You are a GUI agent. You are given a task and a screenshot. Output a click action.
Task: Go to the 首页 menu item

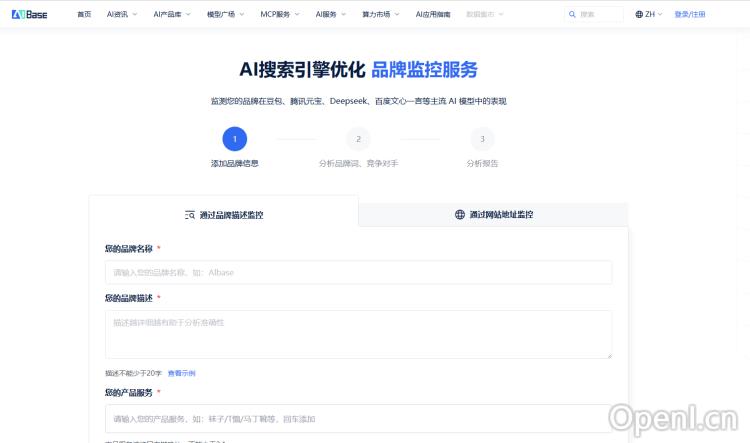tap(84, 14)
